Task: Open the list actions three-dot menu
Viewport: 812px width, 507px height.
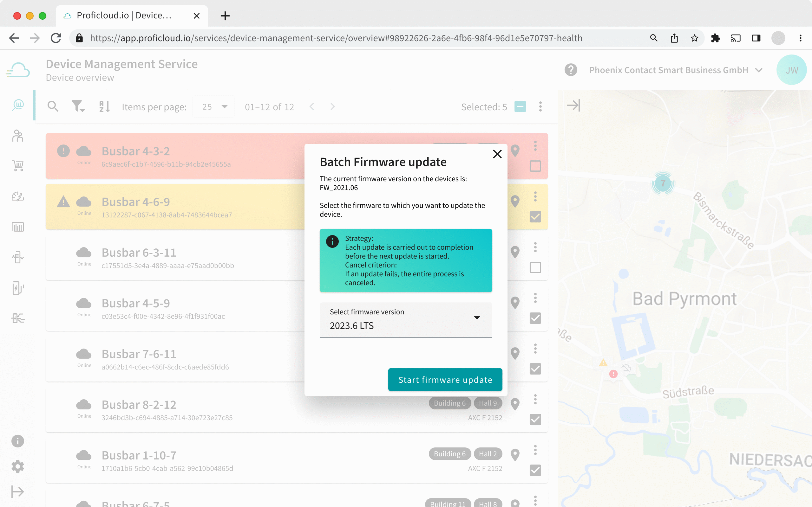Action: (x=540, y=107)
